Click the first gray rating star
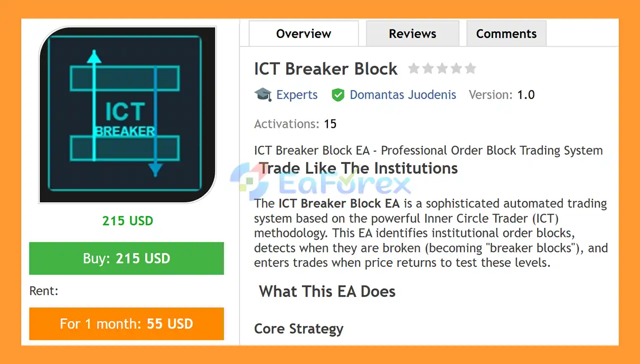 click(x=414, y=68)
